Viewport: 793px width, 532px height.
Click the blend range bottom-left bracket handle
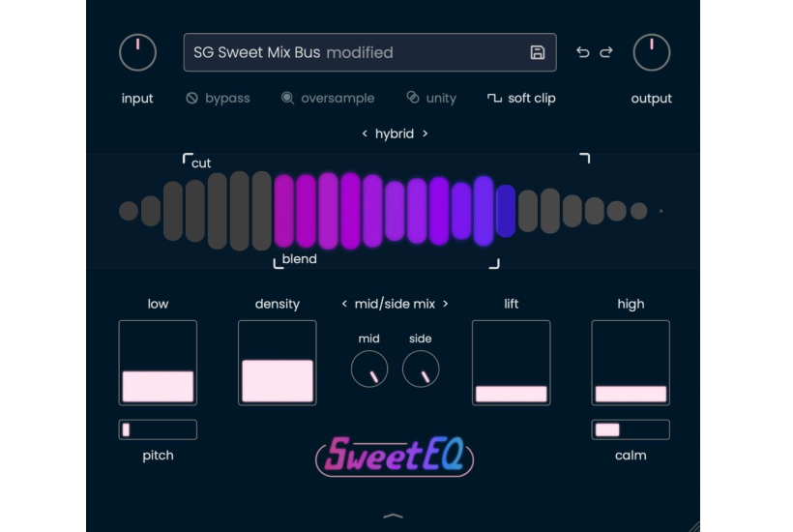coord(278,263)
